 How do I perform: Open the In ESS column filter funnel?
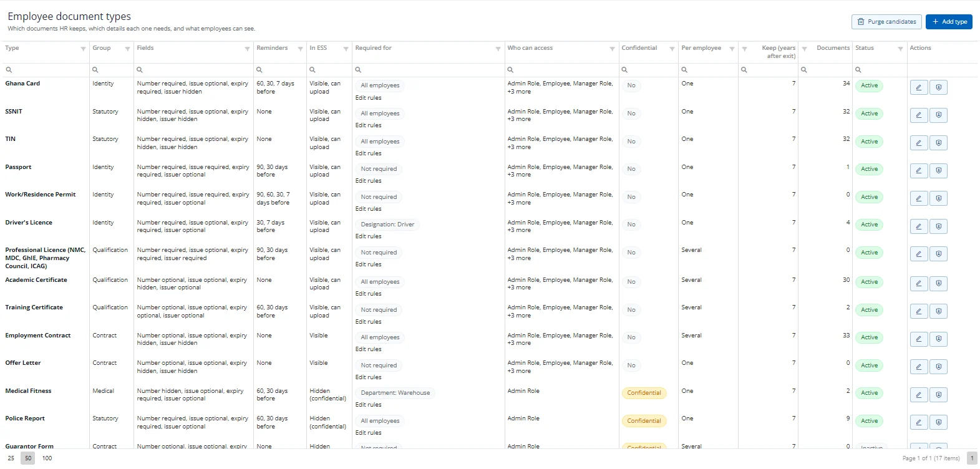click(x=346, y=49)
